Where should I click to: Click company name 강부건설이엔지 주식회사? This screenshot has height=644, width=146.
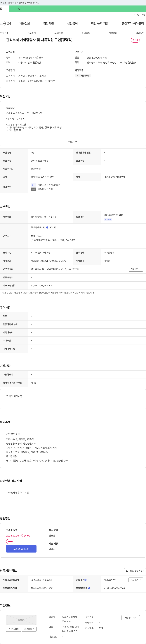pos(70,619)
